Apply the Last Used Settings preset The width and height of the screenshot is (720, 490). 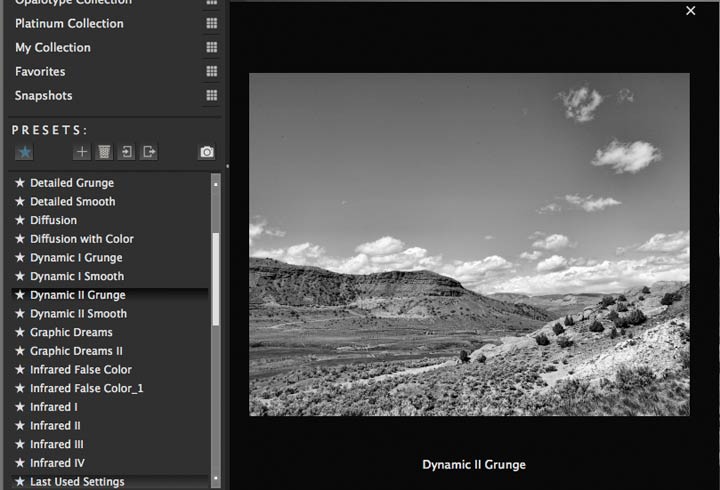click(x=110, y=482)
